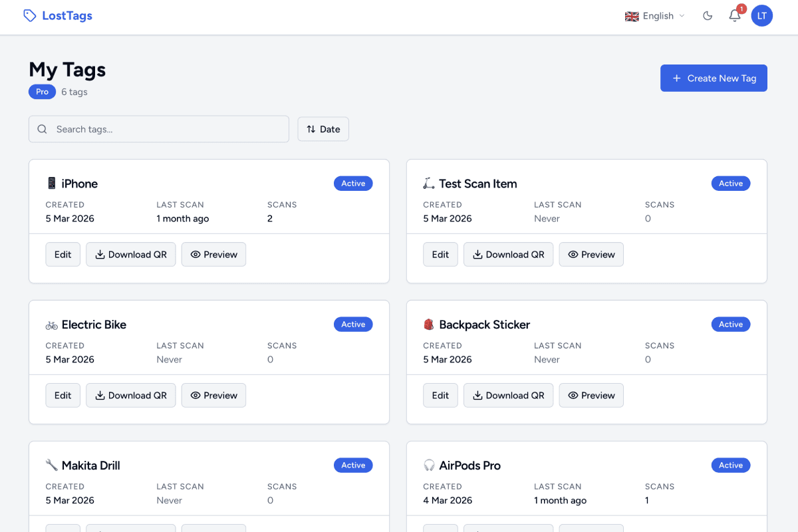Edit the Test Scan Item tag
The height and width of the screenshot is (532, 798).
[x=441, y=254]
